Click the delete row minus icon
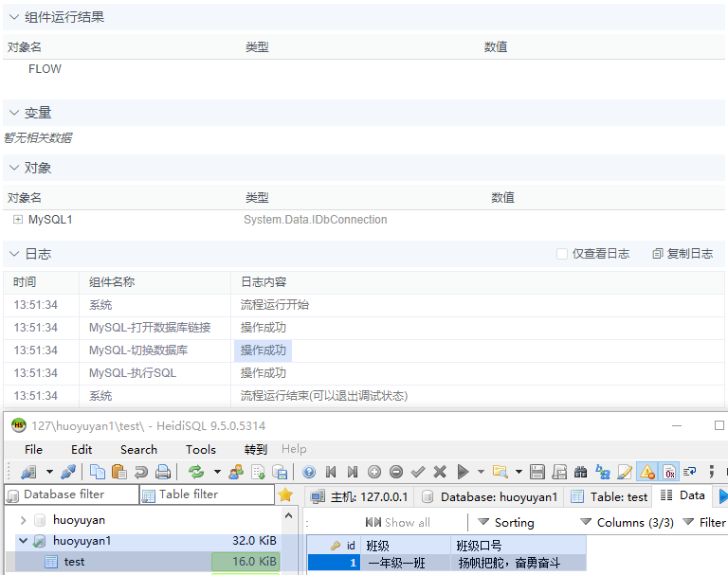Viewport: 728px width, 575px height. [x=396, y=472]
